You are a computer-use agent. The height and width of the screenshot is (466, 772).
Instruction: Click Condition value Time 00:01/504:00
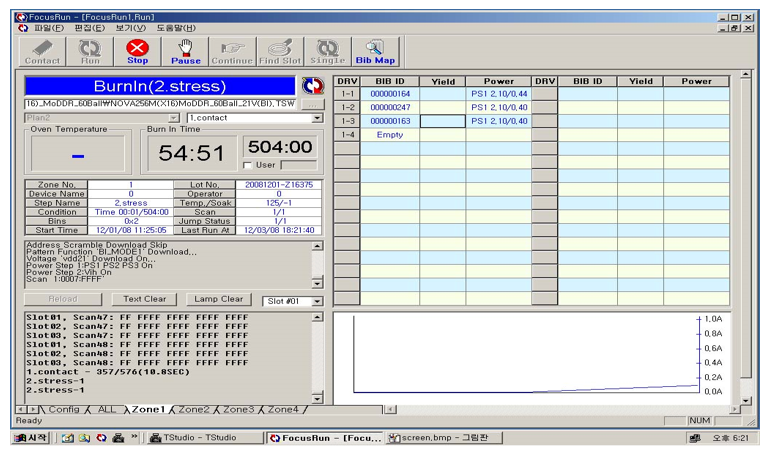tap(131, 212)
